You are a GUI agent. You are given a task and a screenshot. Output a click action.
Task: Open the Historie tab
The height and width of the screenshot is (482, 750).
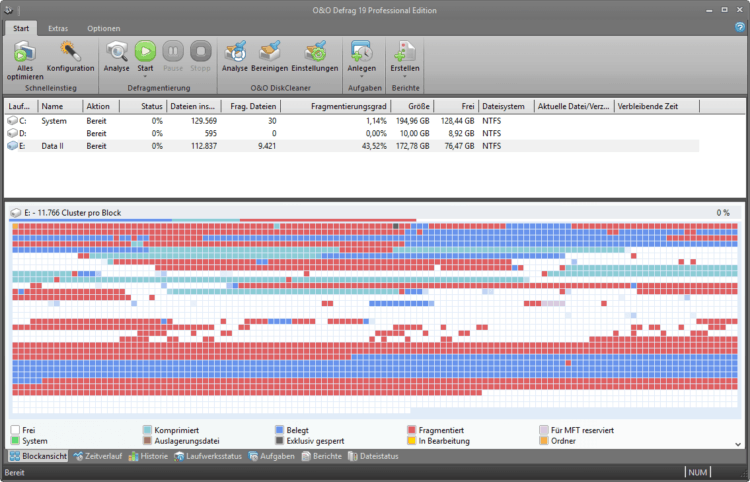click(x=148, y=456)
